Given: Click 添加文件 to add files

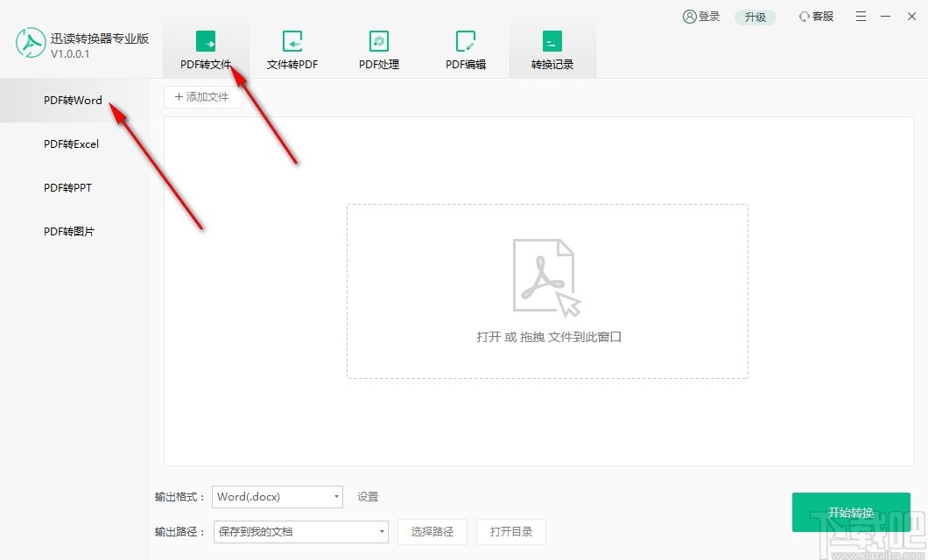Looking at the screenshot, I should coord(202,97).
